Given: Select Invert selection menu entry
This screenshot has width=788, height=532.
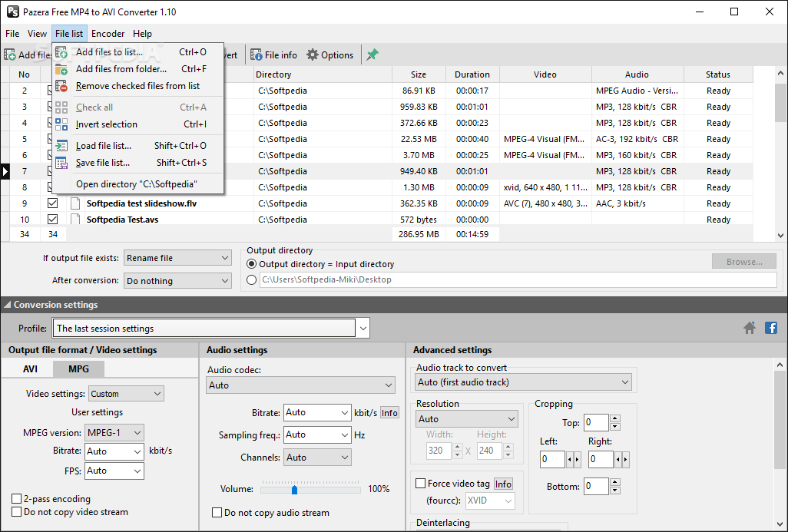Looking at the screenshot, I should [x=106, y=124].
